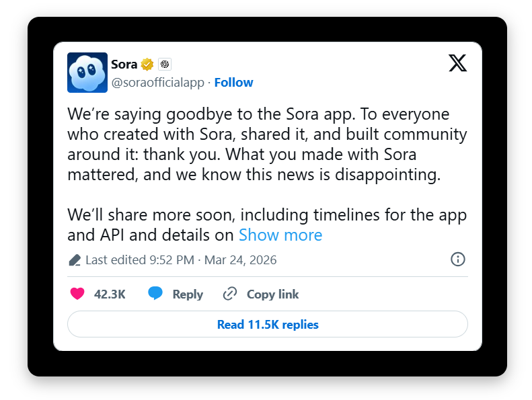Click the chain link icon
The width and height of the screenshot is (532, 400).
(230, 294)
